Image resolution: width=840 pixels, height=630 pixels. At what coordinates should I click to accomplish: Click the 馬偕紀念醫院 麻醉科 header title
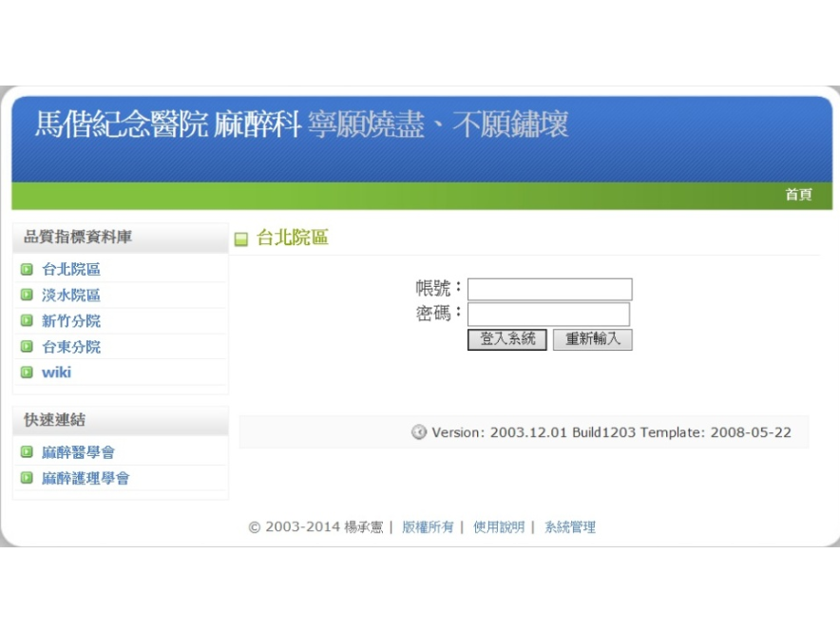167,124
